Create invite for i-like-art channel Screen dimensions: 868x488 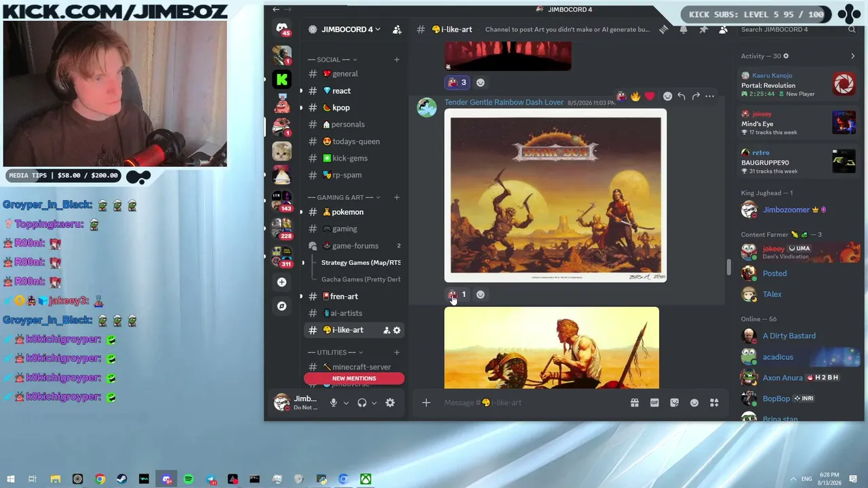(x=387, y=330)
